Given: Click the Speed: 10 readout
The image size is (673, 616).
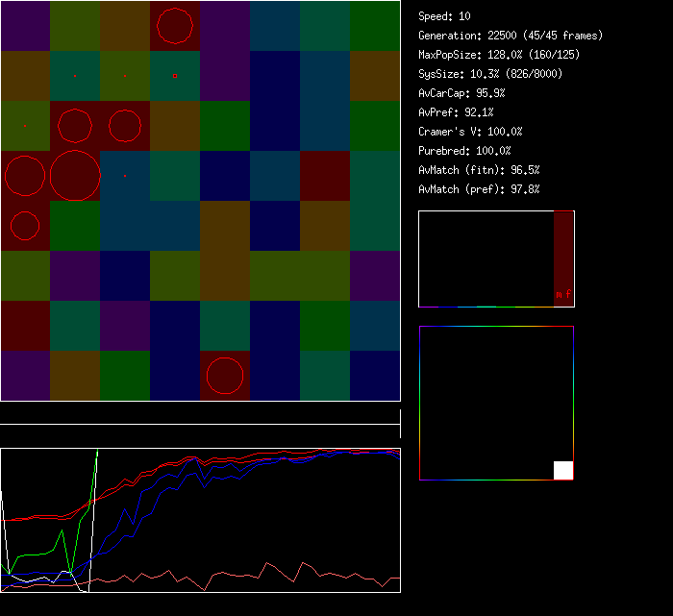Looking at the screenshot, I should click(x=444, y=16).
